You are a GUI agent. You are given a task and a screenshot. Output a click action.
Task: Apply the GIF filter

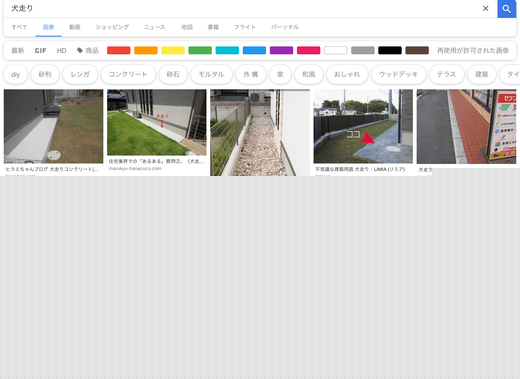click(x=40, y=50)
